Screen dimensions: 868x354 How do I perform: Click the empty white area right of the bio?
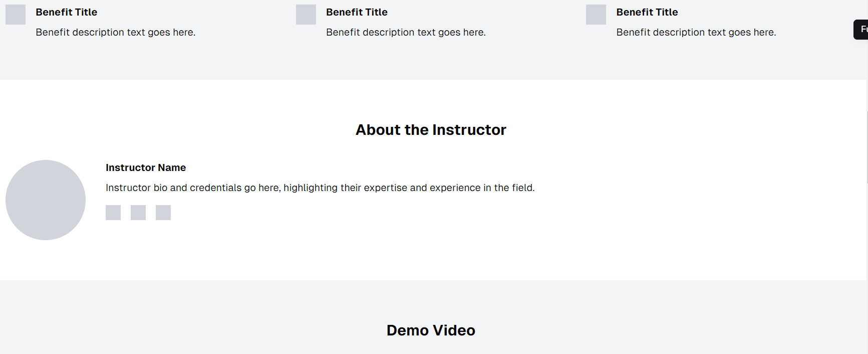[701, 201]
